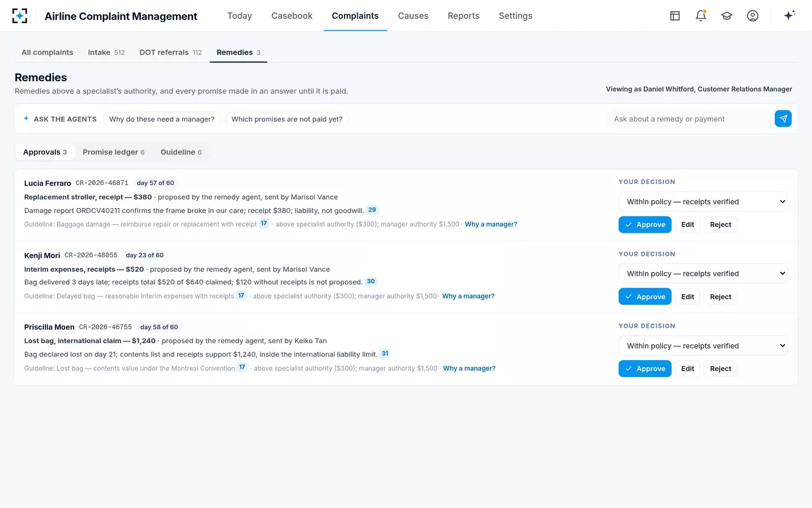Viewport: 812px width, 508px height.
Task: Click case number CR-2026-46871
Action: point(102,183)
